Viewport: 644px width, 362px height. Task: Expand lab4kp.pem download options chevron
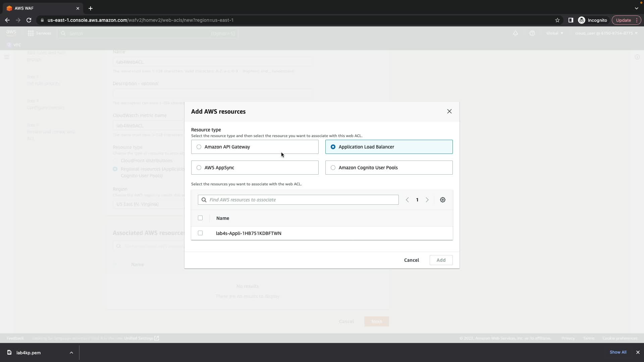click(x=71, y=353)
